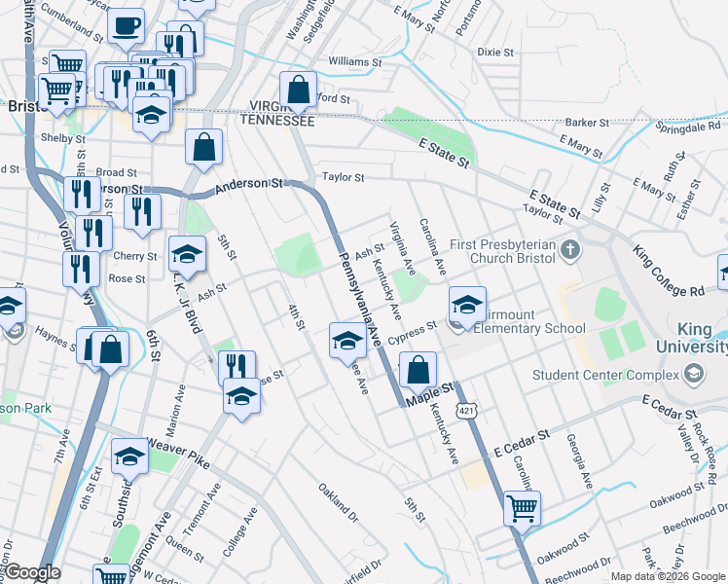
Task: Click shopping bag marker above Anderson St
Action: click(x=203, y=149)
